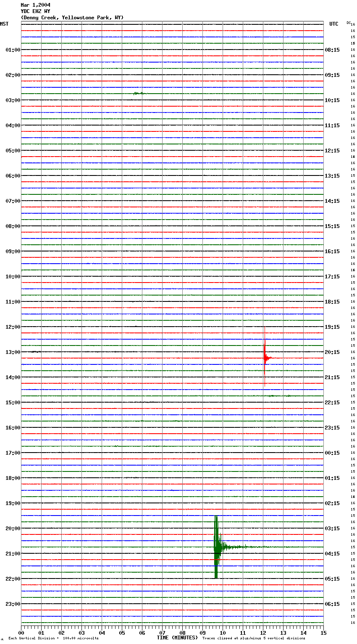Select minute tick label 03 on bottom axis
This screenshot has height=644, width=357.
82,633
